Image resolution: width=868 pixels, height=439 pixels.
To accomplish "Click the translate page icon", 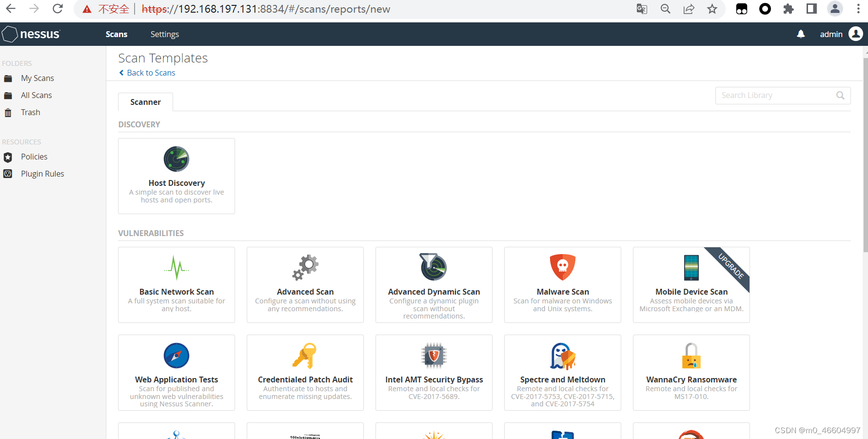I will (x=642, y=9).
